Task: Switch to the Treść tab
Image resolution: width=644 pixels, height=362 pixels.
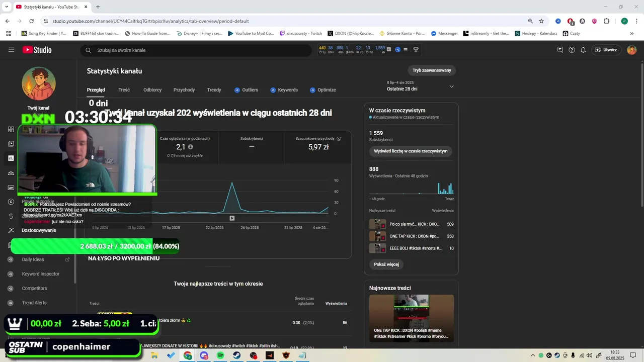Action: click(124, 90)
